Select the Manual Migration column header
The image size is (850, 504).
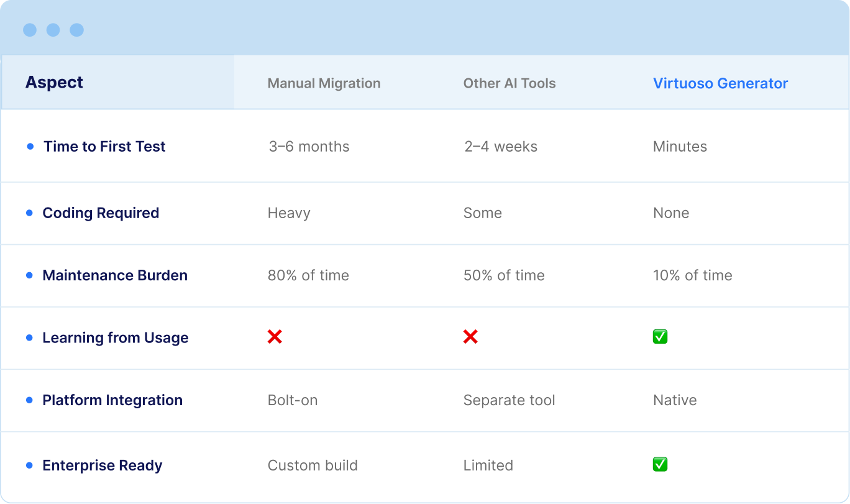pos(324,83)
